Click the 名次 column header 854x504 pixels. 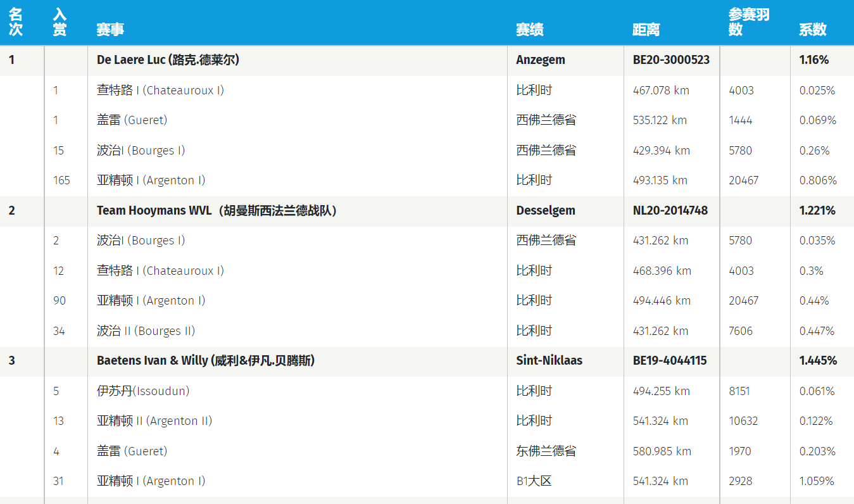(16, 22)
